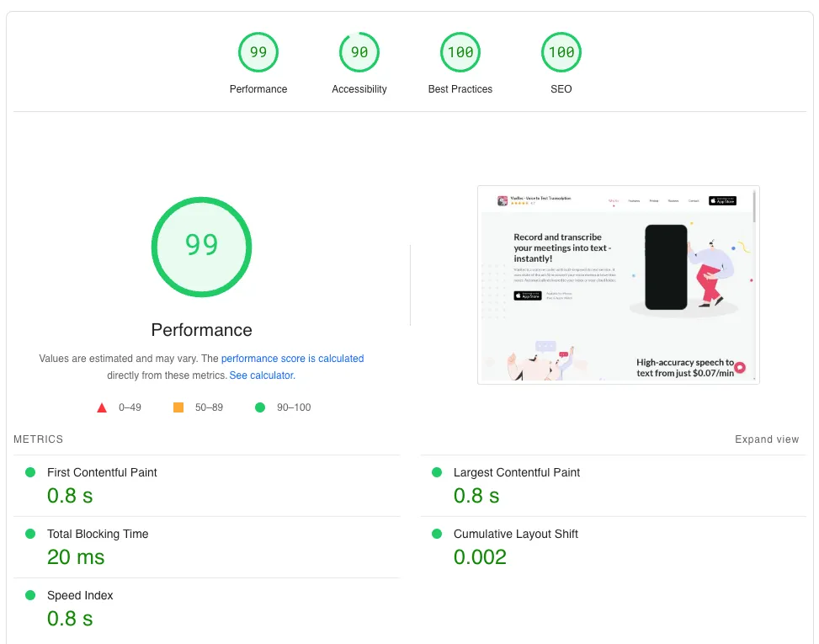819x644 pixels.
Task: Click the 0.002 Cumulative Layout Shift value
Action: (480, 557)
